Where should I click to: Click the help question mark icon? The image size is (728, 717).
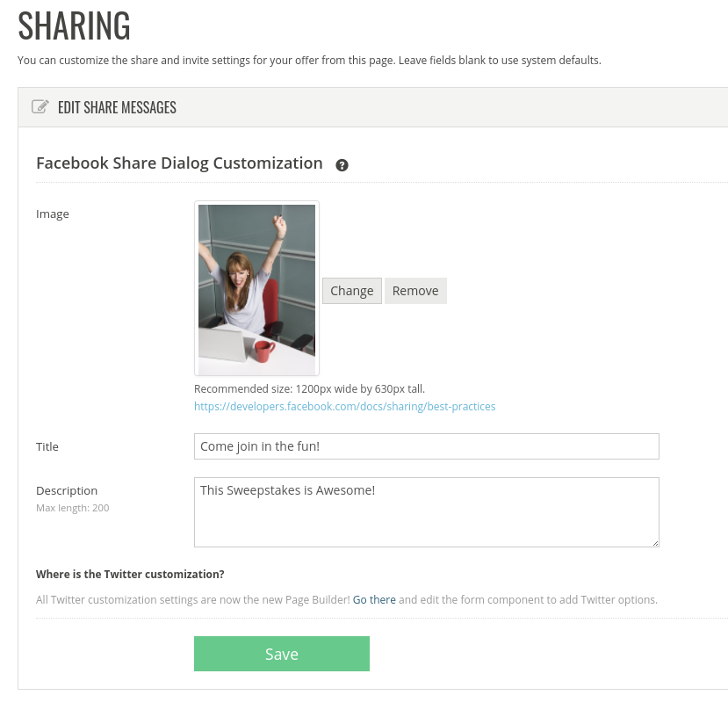pyautogui.click(x=342, y=165)
